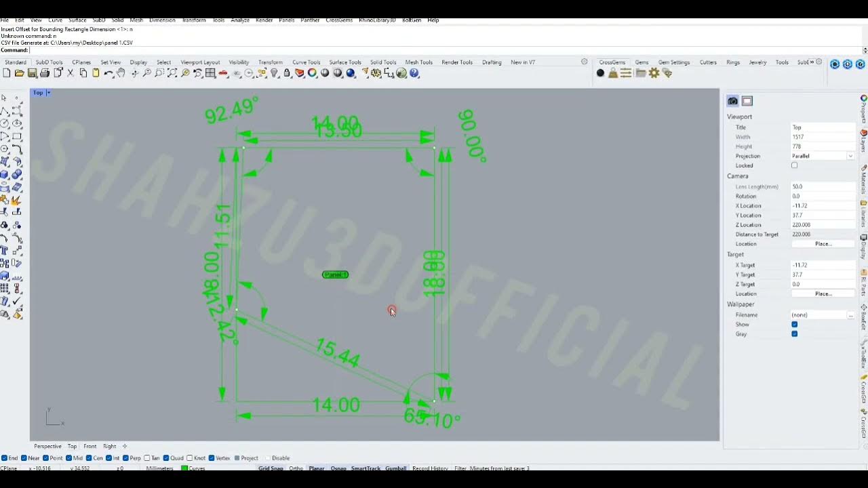Toggle the Near osnap checkbox
The width and height of the screenshot is (868, 488).
pyautogui.click(x=24, y=458)
